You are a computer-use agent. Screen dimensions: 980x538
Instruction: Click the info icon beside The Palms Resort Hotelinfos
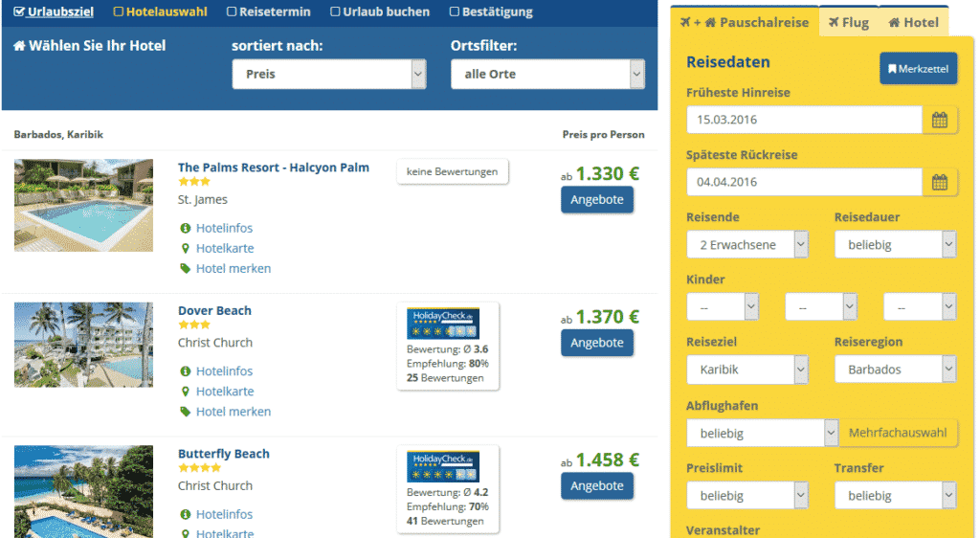[185, 228]
